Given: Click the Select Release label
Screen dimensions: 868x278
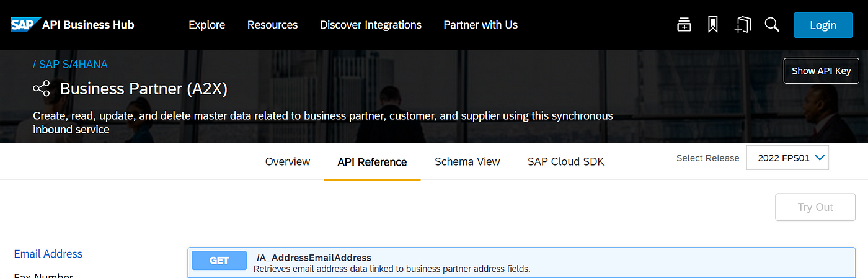Looking at the screenshot, I should pos(708,158).
